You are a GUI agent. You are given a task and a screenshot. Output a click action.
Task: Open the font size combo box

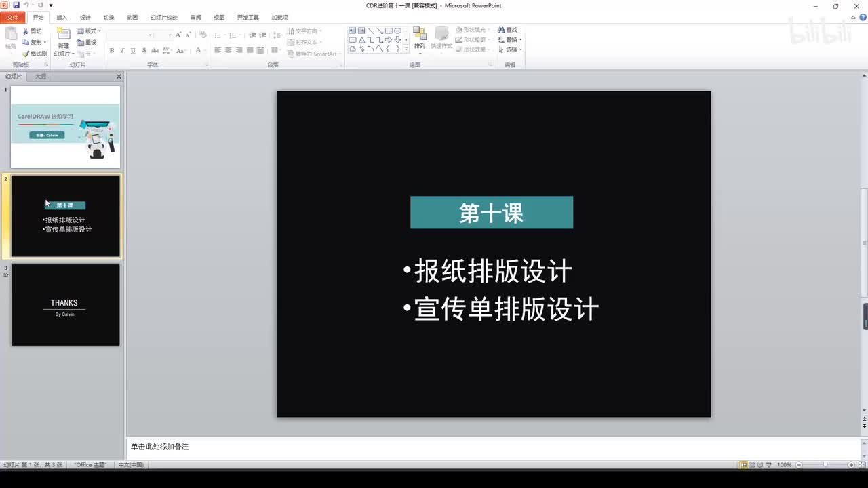pyautogui.click(x=163, y=35)
